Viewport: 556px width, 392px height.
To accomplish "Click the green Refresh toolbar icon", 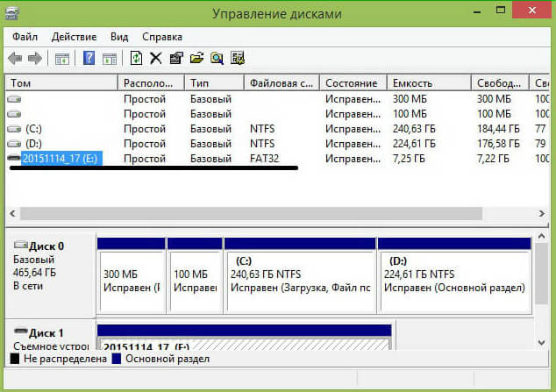I will [136, 58].
